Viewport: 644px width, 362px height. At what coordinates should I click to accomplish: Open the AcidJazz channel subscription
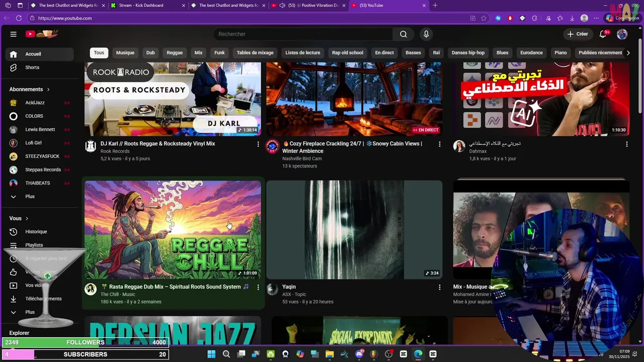(x=40, y=103)
